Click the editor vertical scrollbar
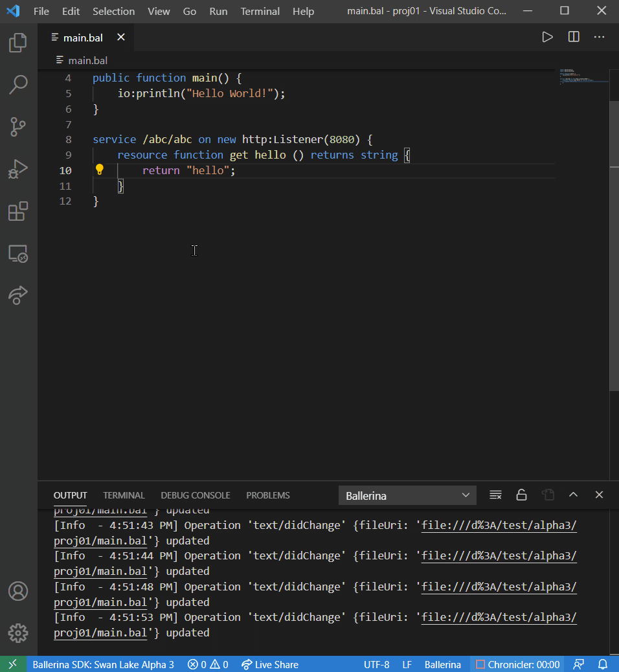This screenshot has height=672, width=619. coord(614,246)
